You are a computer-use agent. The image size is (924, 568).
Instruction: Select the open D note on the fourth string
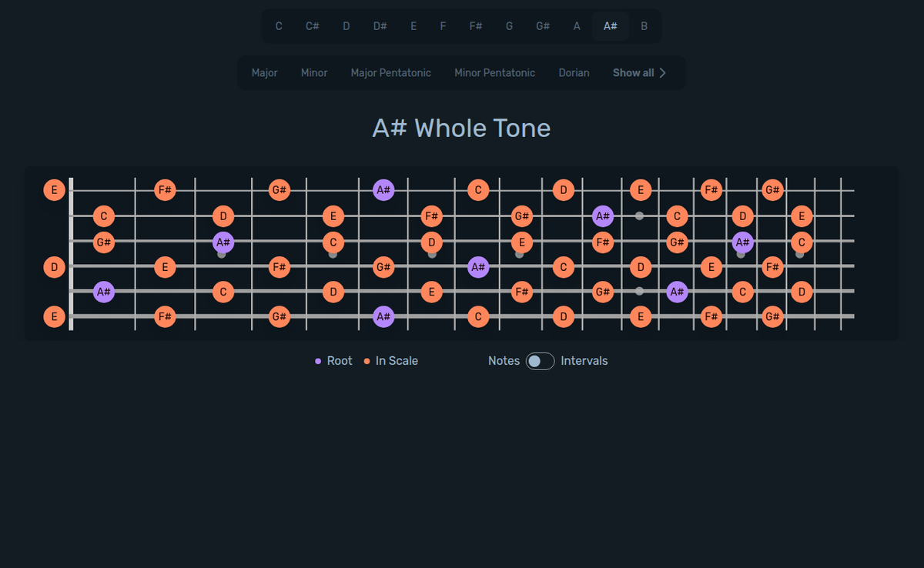click(54, 267)
